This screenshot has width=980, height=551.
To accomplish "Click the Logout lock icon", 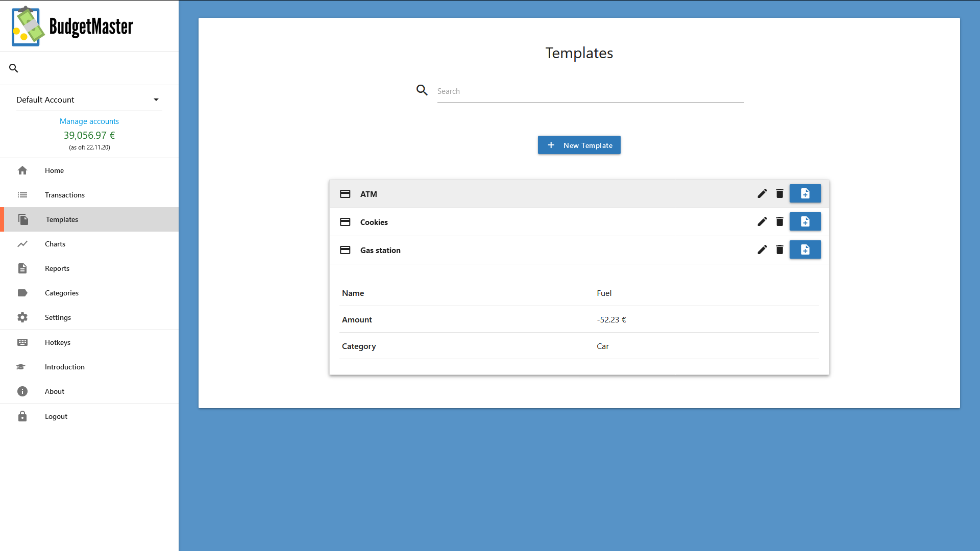I will click(x=22, y=416).
